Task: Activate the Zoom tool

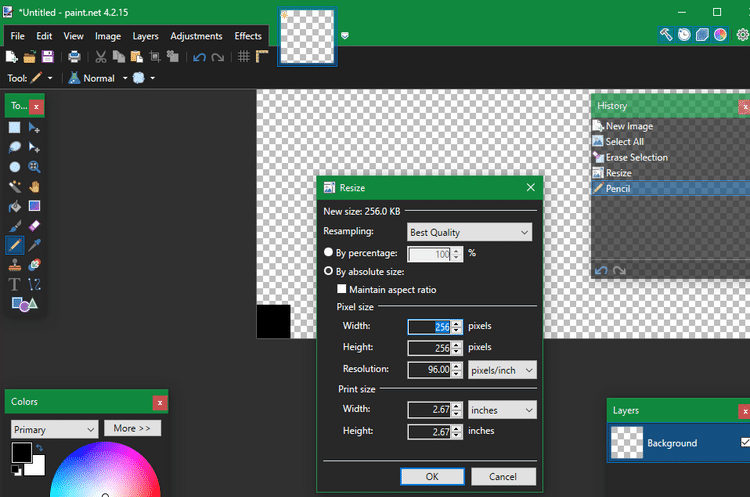Action: tap(34, 167)
